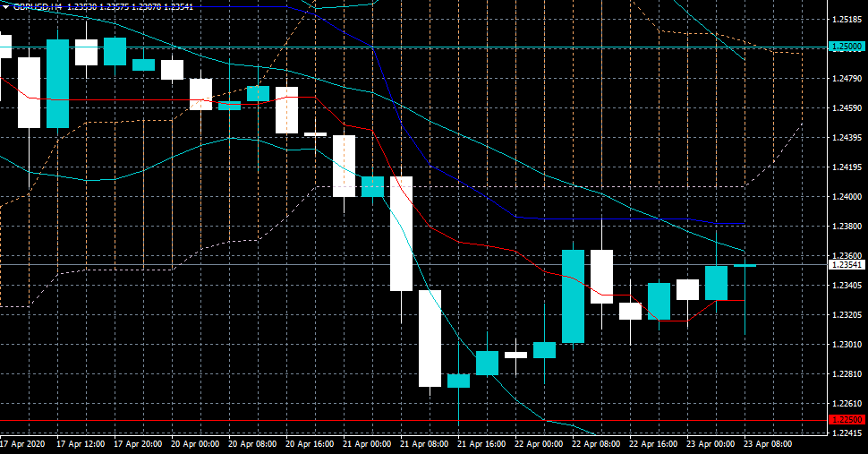Image resolution: width=868 pixels, height=454 pixels.
Task: Click the 1.24590 price axis label
Action: coord(847,107)
